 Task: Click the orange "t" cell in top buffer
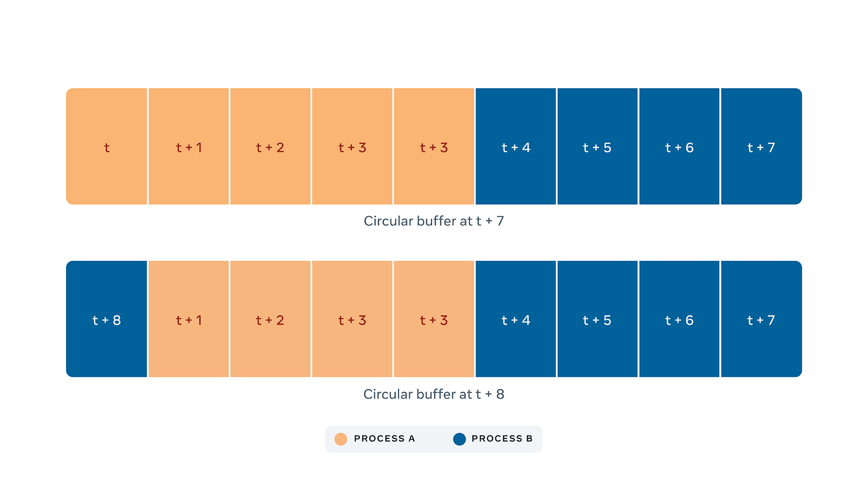point(107,146)
